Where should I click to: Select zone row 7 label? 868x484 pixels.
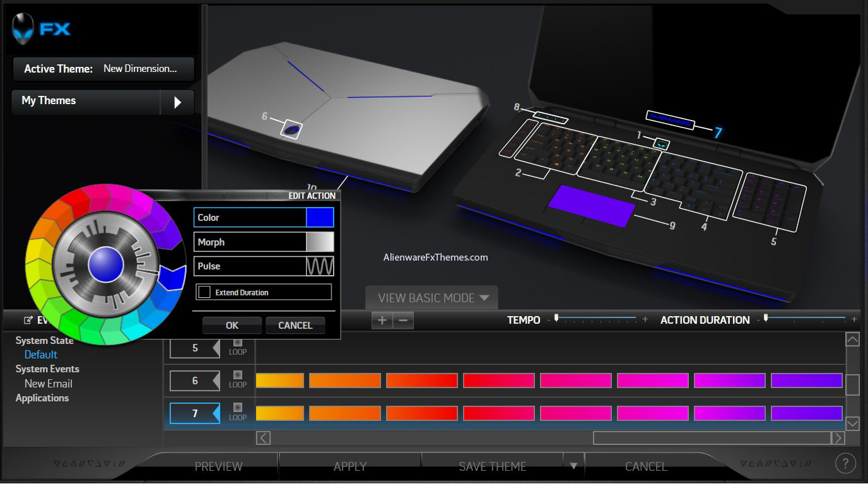pos(194,413)
